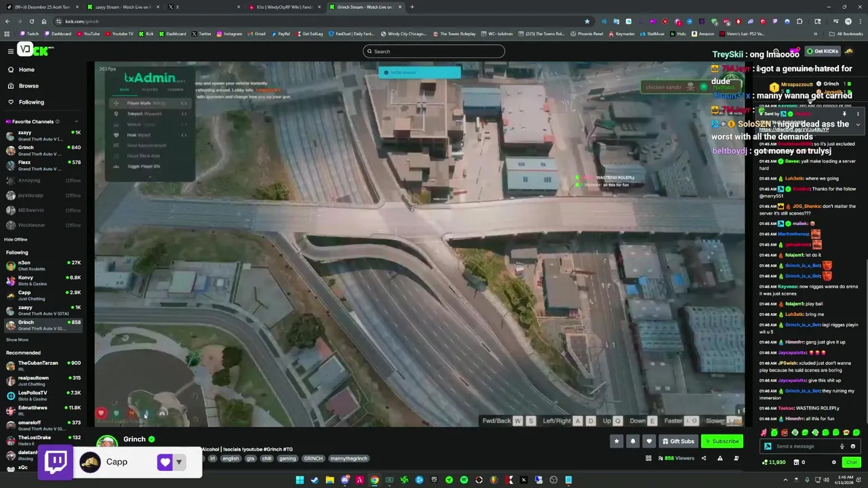
Task: Open Chrome from the taskbar
Action: (374, 480)
